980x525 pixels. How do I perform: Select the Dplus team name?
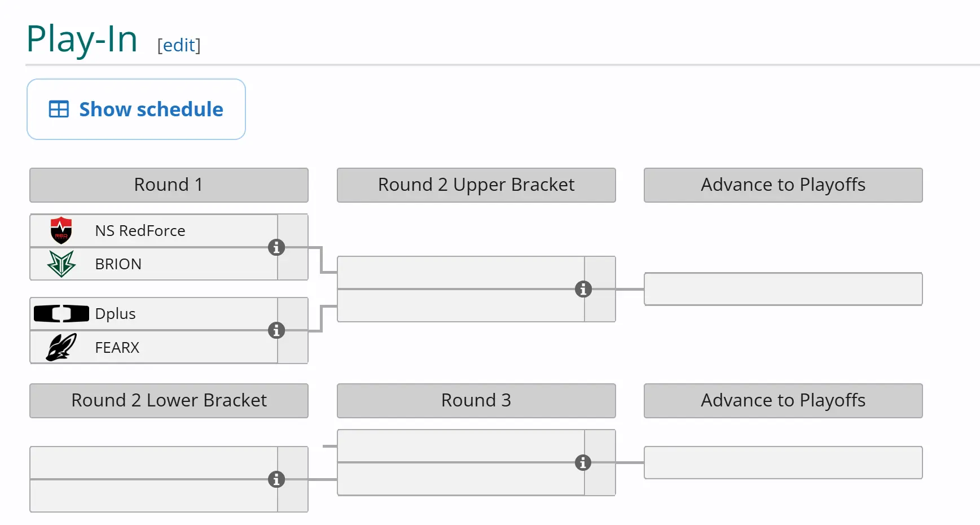115,313
